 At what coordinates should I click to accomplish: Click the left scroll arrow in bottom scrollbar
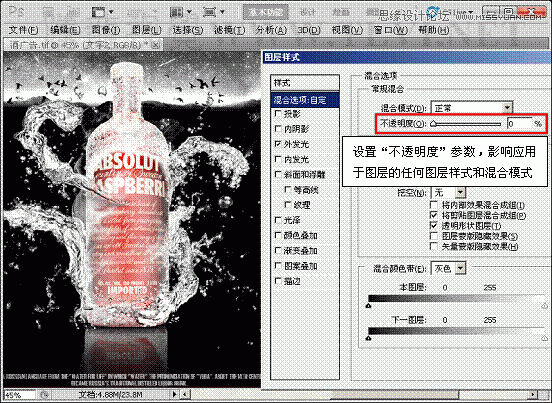[x=186, y=395]
